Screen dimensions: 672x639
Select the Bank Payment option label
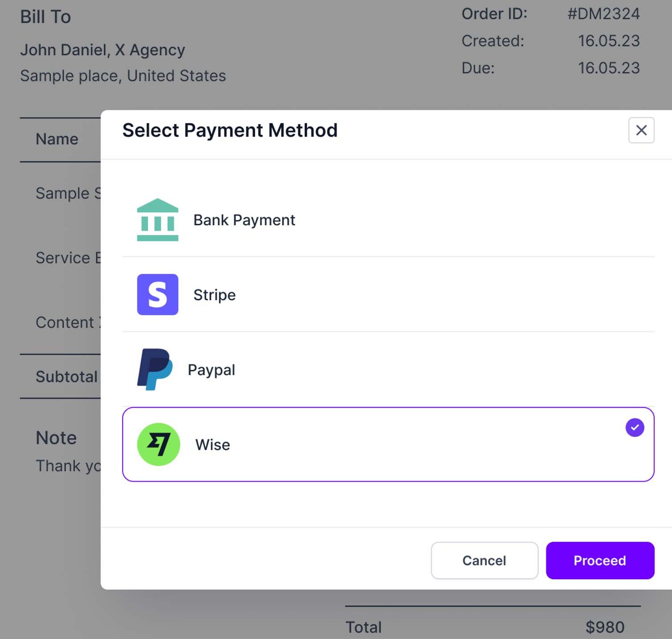pos(244,220)
